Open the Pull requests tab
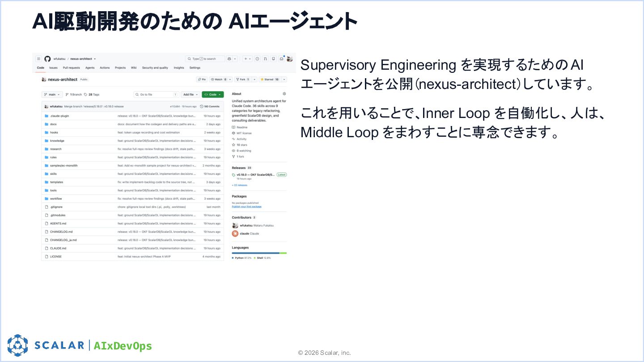This screenshot has width=644, height=362. [x=71, y=68]
